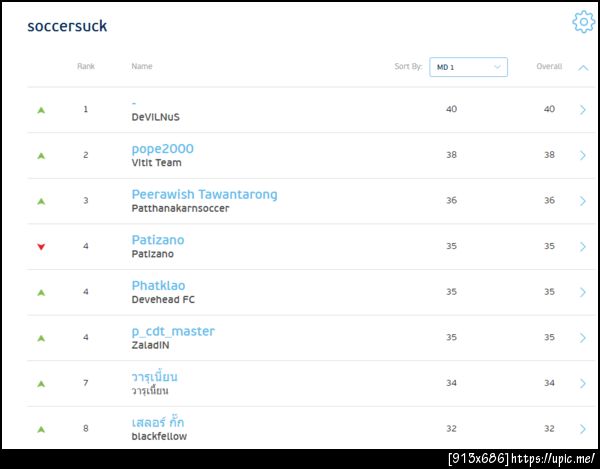Click green up arrow beside pope2000
This screenshot has width=600, height=469.
point(41,156)
